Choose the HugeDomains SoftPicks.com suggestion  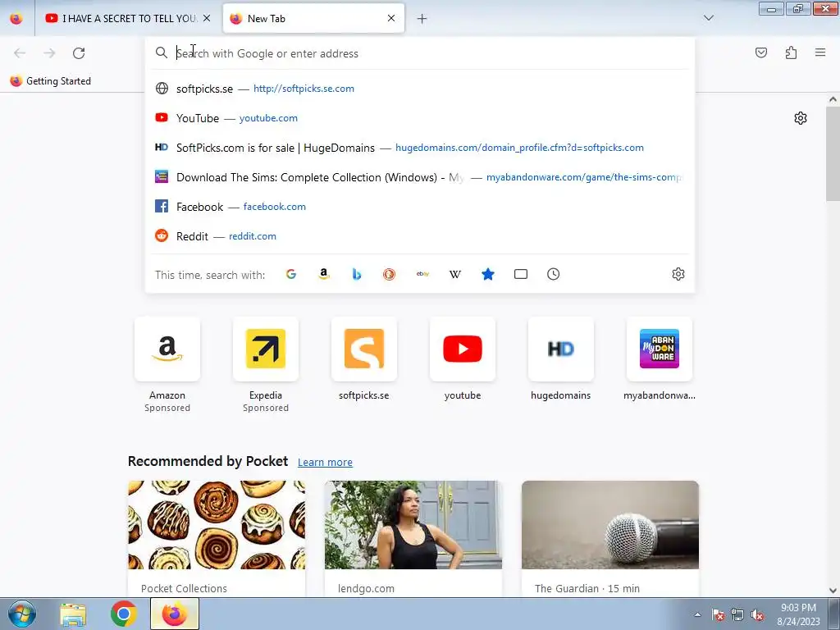point(420,148)
